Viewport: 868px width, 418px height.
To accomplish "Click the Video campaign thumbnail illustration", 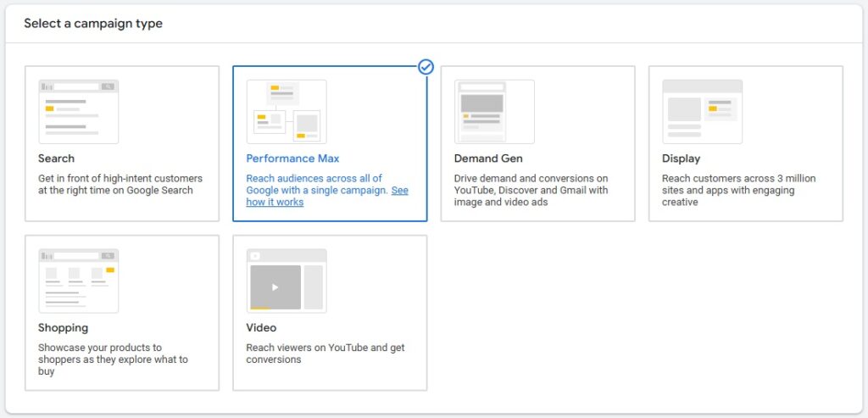I will (287, 281).
